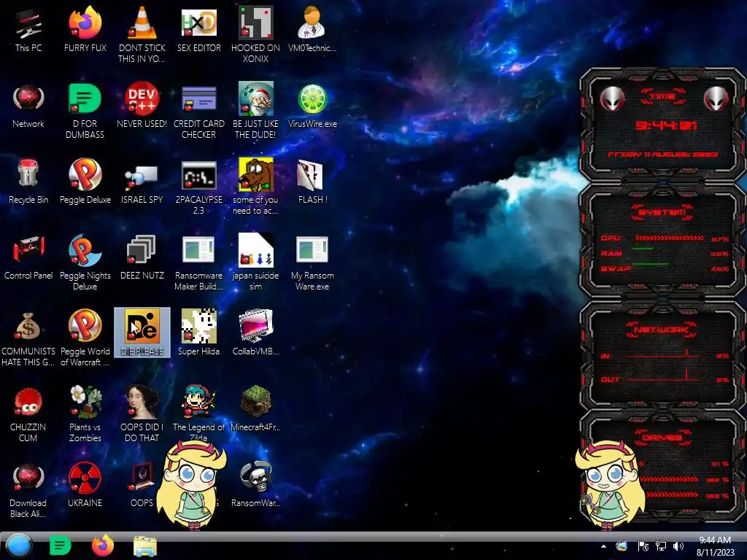Click the D FOR DUMBASS icon

[x=85, y=111]
